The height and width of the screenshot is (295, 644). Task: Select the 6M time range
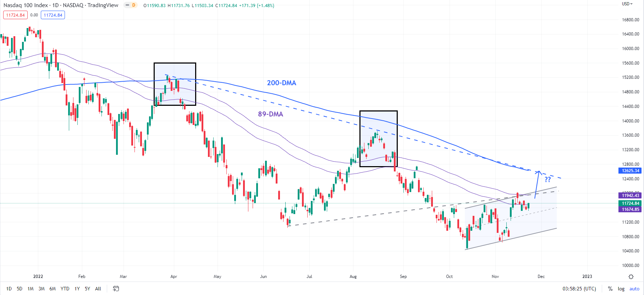(53, 289)
